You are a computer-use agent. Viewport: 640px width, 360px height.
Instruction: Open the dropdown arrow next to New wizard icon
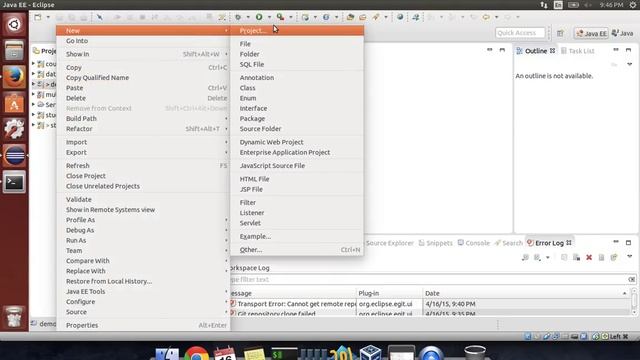[48, 17]
